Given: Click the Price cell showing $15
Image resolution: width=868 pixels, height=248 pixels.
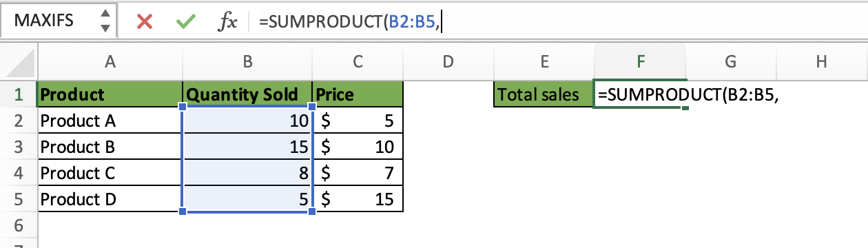Looking at the screenshot, I should pos(358,199).
